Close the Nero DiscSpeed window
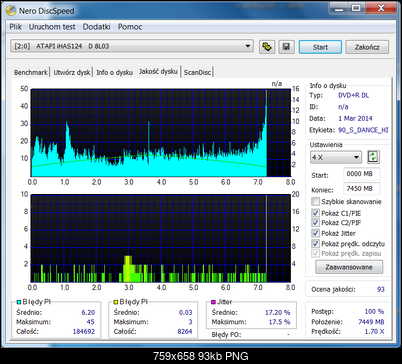402x364 pixels. tap(381, 8)
